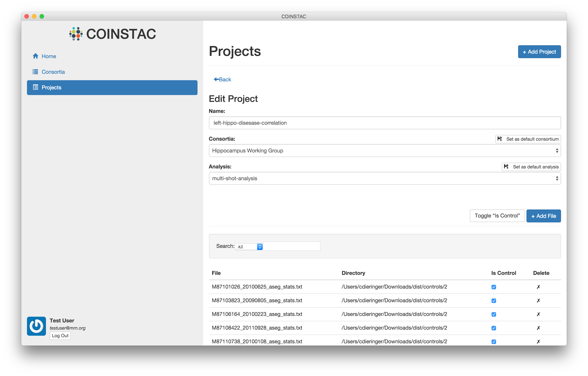Open the Analysis dropdown
This screenshot has height=376, width=588.
pyautogui.click(x=385, y=178)
